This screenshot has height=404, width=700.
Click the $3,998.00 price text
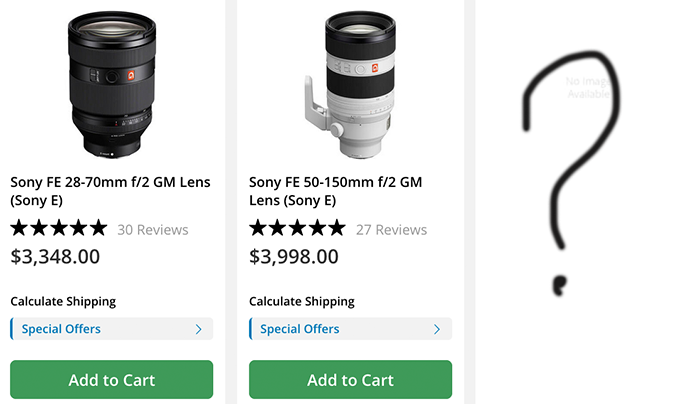[294, 256]
